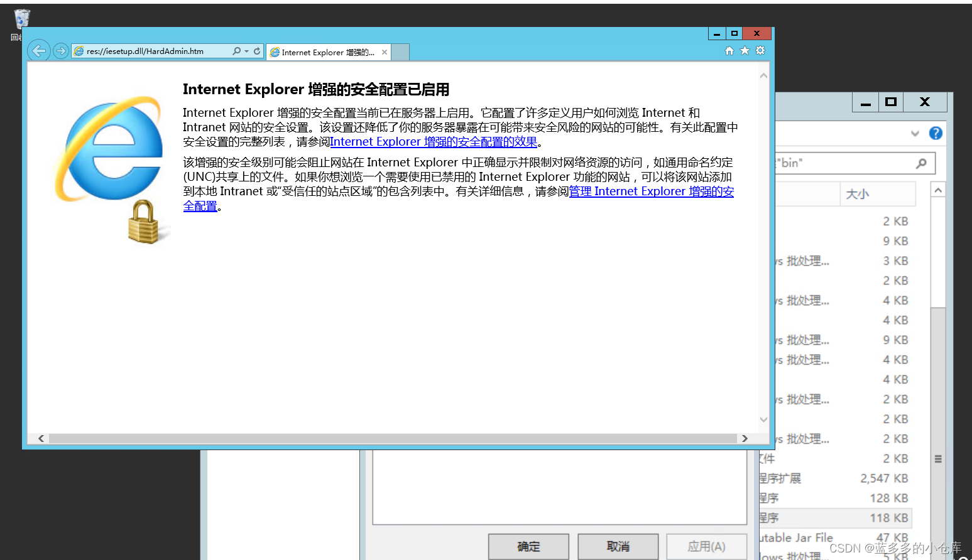Click the IE page vertical scroll up arrow
This screenshot has width=972, height=560.
pyautogui.click(x=763, y=76)
